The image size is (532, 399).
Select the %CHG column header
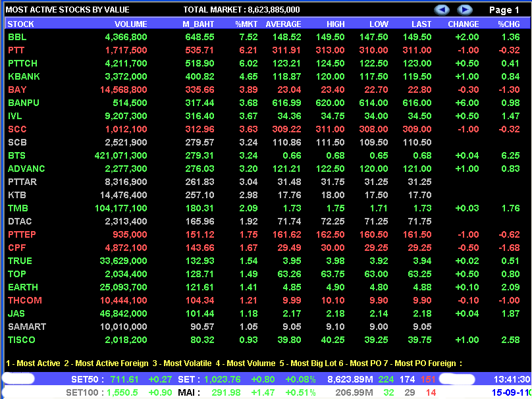coord(509,24)
